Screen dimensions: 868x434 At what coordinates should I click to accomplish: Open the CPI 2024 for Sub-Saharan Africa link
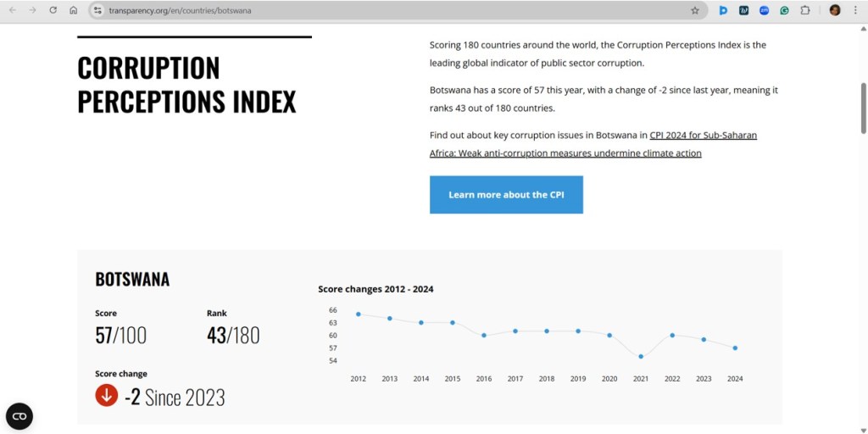point(703,136)
